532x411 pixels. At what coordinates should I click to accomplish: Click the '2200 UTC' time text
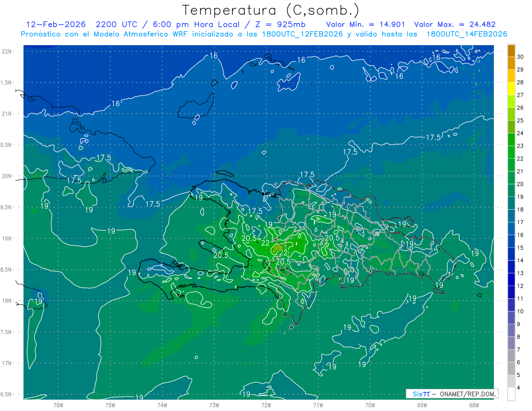[x=116, y=24]
